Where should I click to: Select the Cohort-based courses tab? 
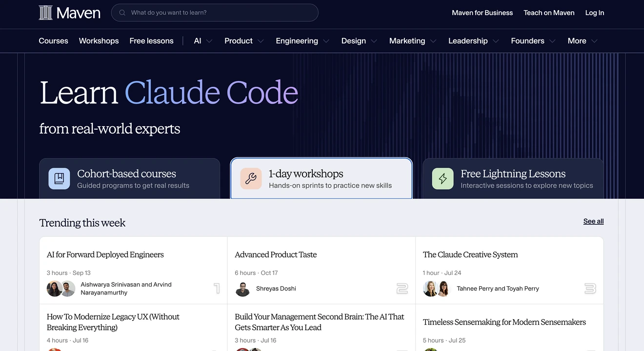coord(130,178)
